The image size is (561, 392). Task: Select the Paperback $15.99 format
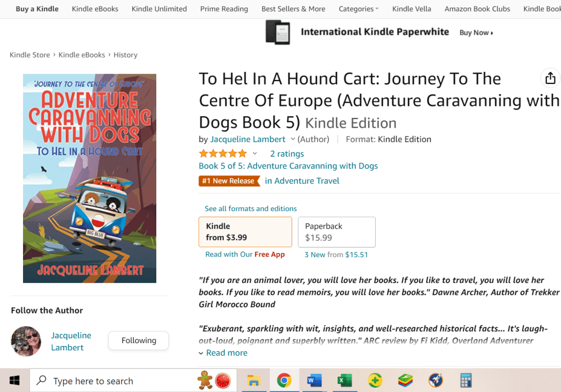point(336,232)
